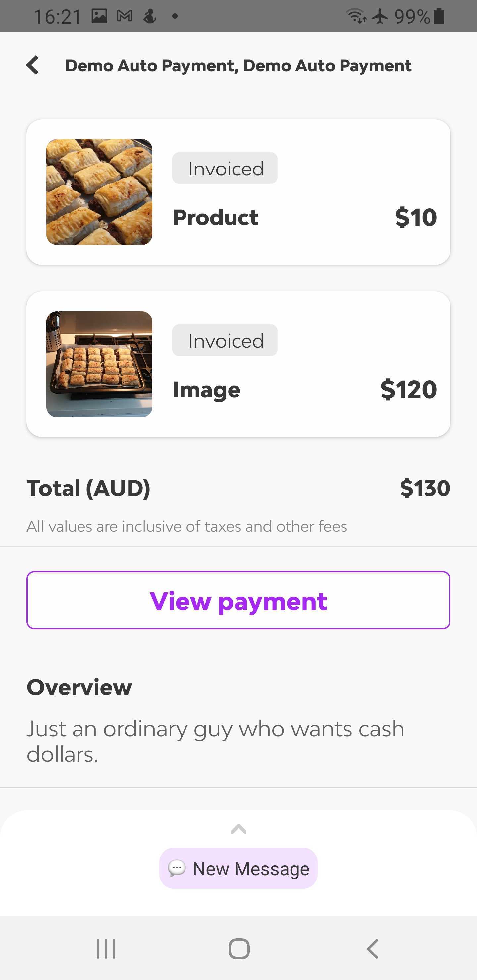Tap the back arrow in header
This screenshot has width=477, height=980.
point(33,65)
